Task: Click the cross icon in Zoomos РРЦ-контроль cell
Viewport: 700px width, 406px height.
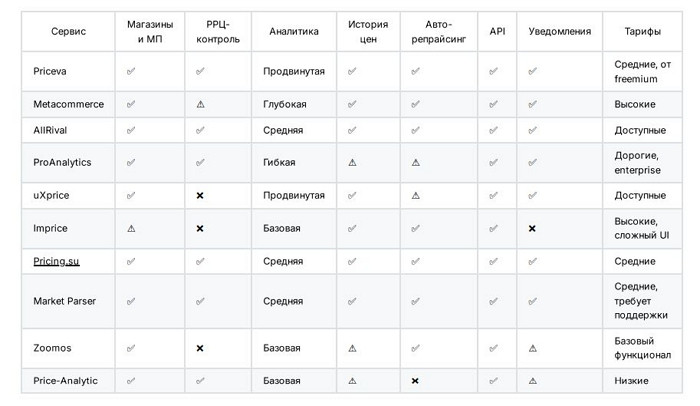Action: pos(201,348)
